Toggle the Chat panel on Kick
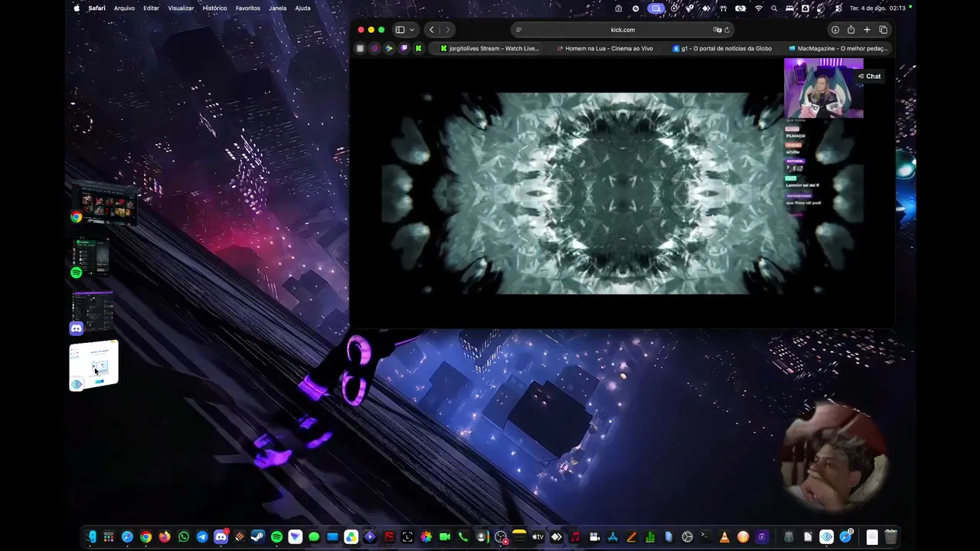980x551 pixels. click(x=869, y=77)
